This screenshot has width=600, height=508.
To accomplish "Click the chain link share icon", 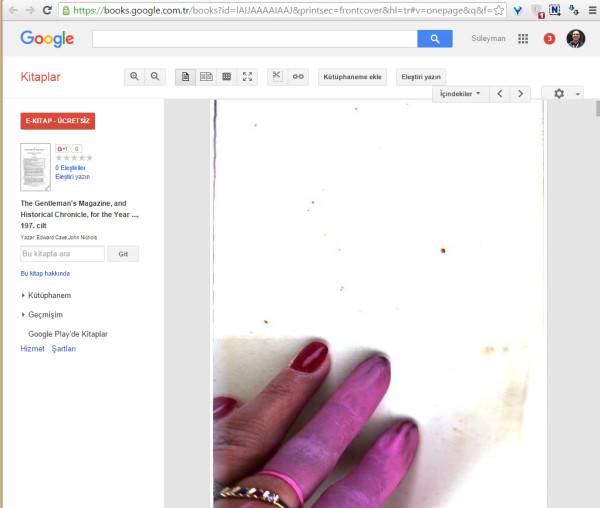I will click(298, 77).
